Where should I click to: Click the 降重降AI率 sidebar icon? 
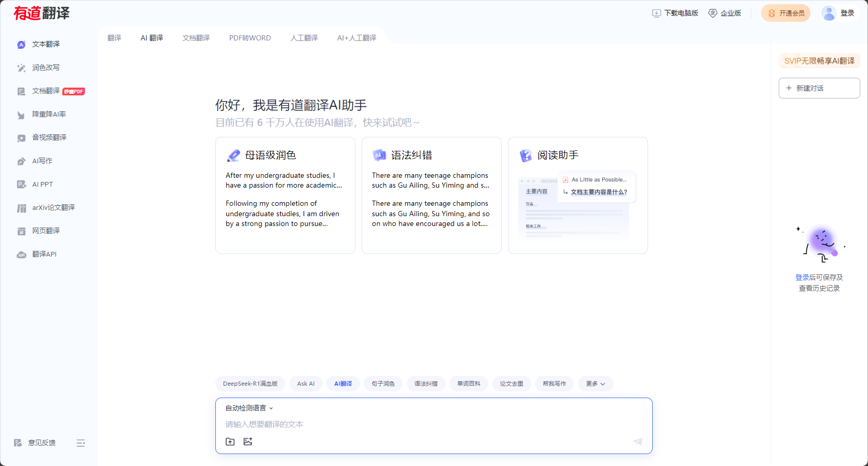pyautogui.click(x=21, y=115)
